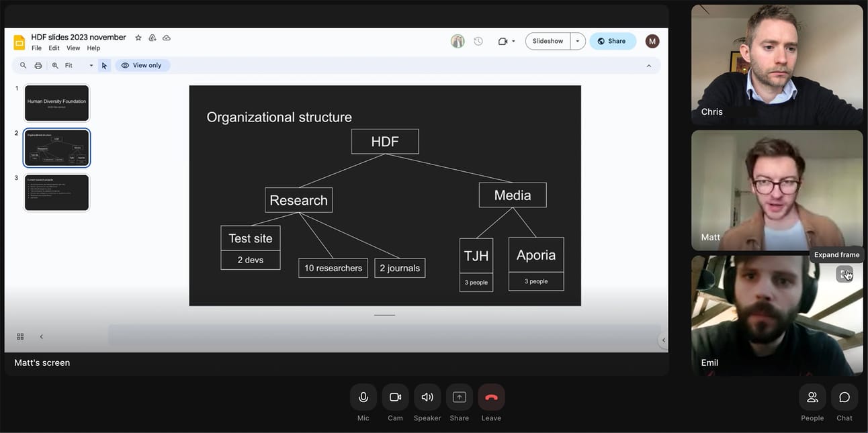Screen dimensions: 868x433
Task: Toggle the Cam button
Action: tap(395, 397)
